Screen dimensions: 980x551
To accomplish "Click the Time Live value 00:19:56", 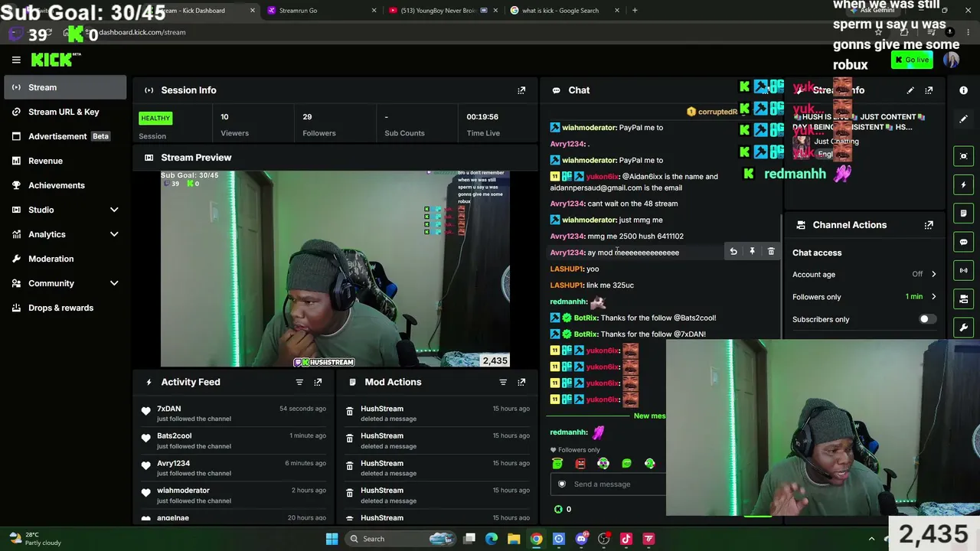I will click(x=482, y=117).
